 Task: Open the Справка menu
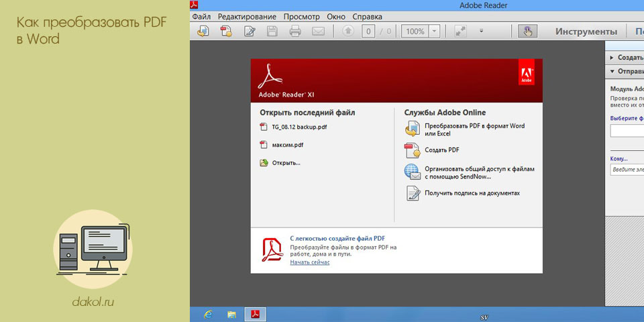367,17
